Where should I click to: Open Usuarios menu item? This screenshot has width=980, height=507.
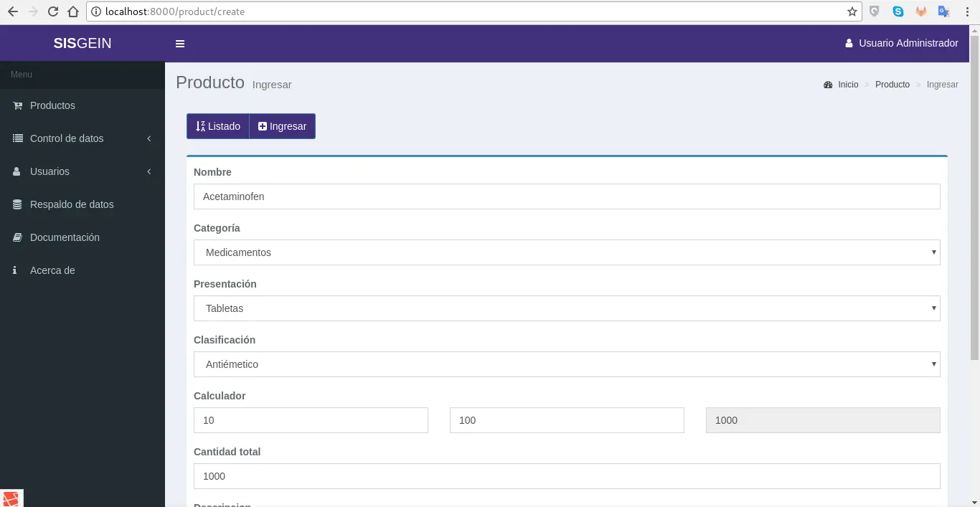coord(83,171)
